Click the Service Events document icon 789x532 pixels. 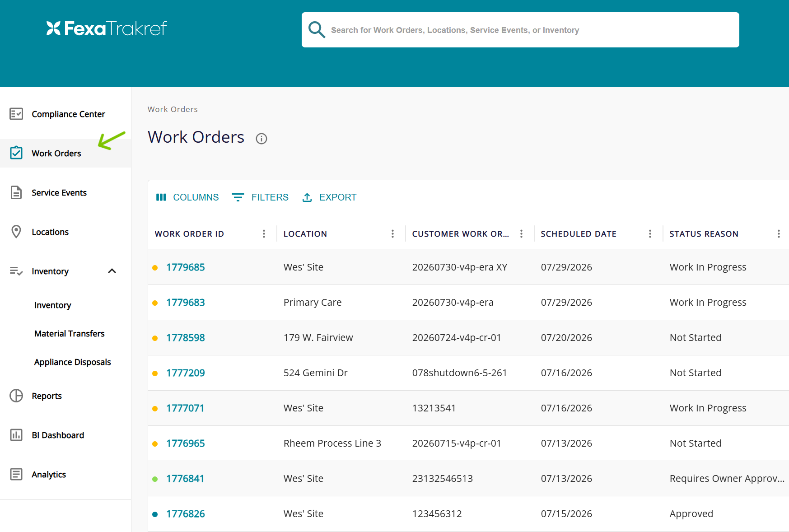[x=16, y=192]
